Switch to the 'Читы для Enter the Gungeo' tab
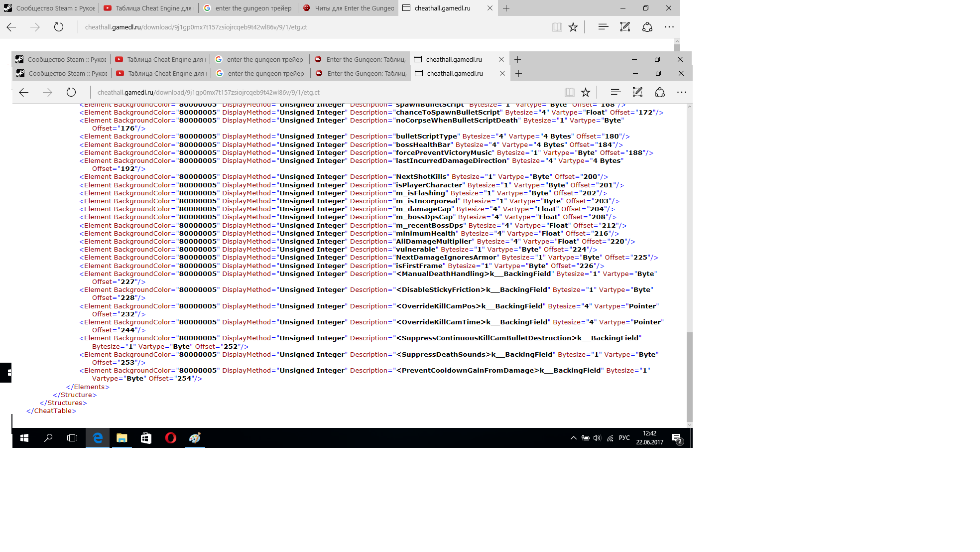Viewport: 980px width, 552px height. (x=349, y=8)
